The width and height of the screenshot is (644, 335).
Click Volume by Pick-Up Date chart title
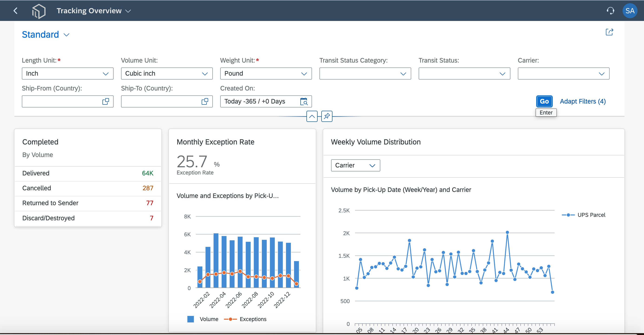pyautogui.click(x=401, y=190)
